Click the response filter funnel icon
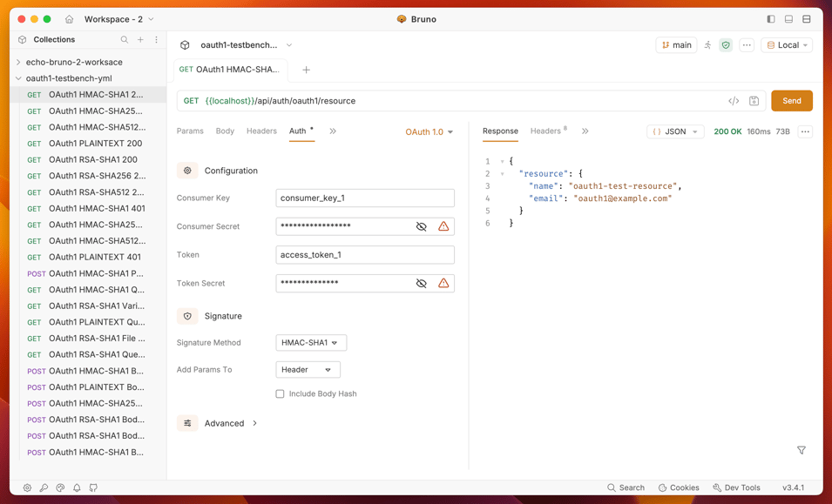The width and height of the screenshot is (832, 504). click(802, 450)
